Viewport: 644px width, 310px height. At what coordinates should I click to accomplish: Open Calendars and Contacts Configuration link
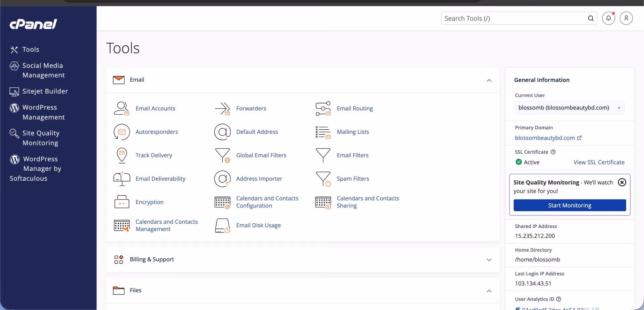pyautogui.click(x=267, y=202)
